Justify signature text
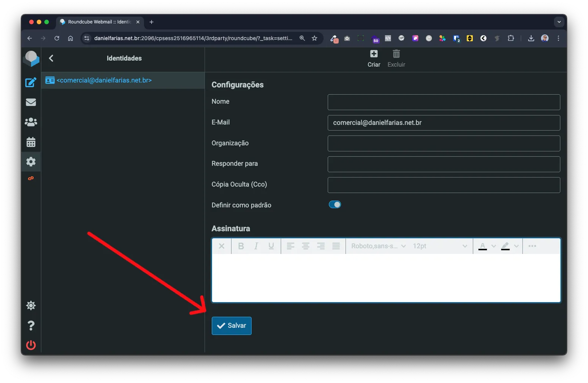Viewport: 588px width, 383px height. [x=336, y=246]
